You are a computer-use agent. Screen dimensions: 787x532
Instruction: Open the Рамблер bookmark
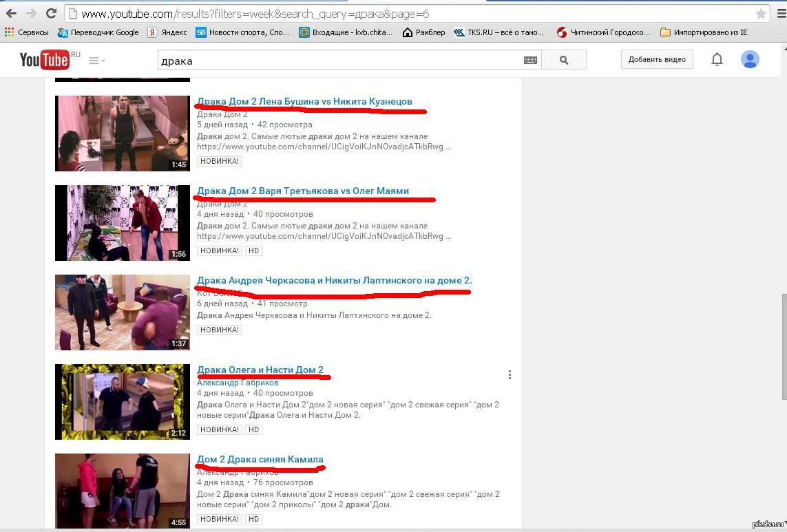[x=423, y=32]
